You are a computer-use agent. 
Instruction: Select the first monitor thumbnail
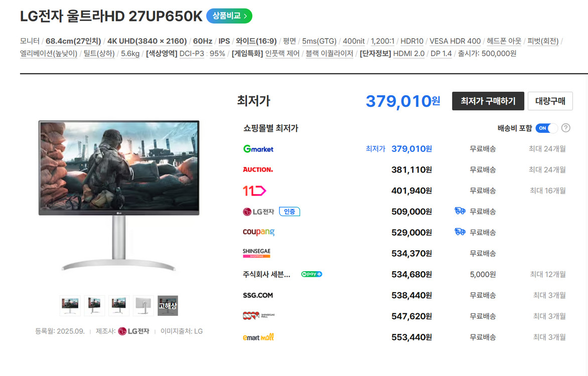[x=70, y=305]
